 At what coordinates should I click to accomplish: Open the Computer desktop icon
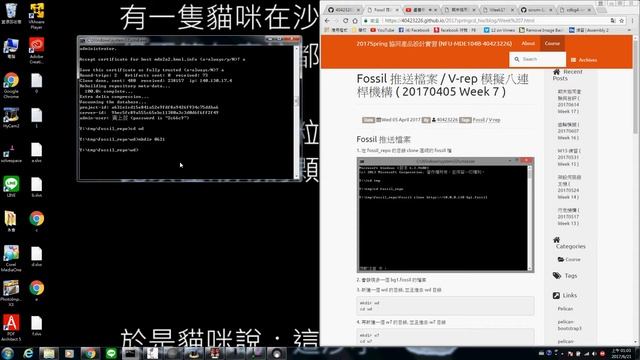(x=11, y=48)
